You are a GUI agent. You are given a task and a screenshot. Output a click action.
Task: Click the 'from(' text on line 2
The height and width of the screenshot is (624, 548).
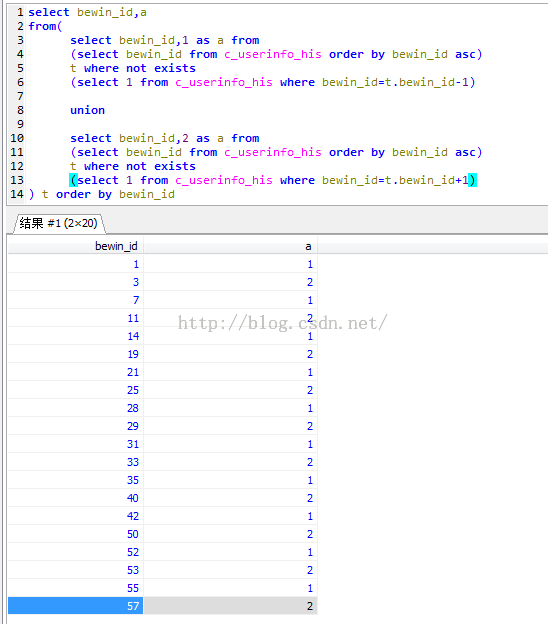click(45, 26)
